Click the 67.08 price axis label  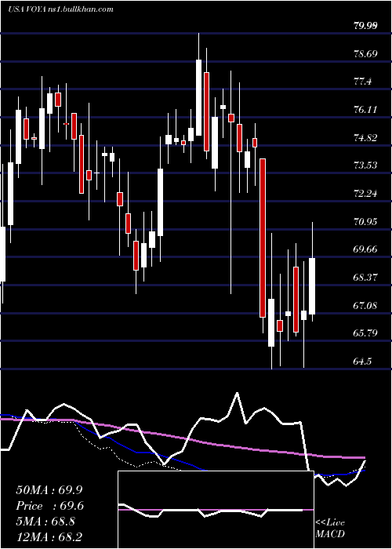tap(366, 305)
